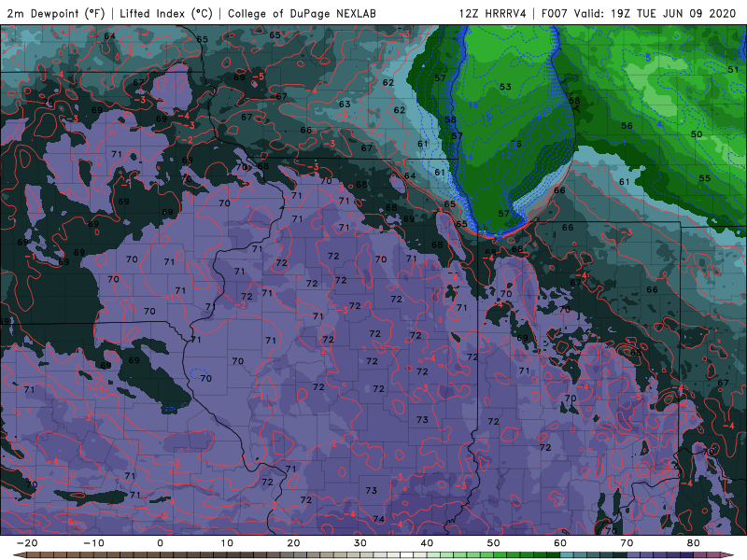Viewport: 747px width, 560px height.
Task: Click the 40 label on the color scale
Action: pyautogui.click(x=427, y=543)
